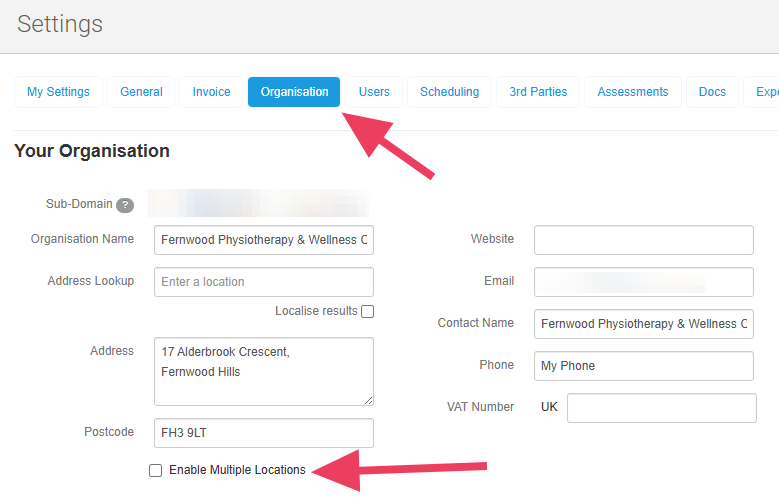
Task: Focus the VAT Number field
Action: (x=661, y=408)
